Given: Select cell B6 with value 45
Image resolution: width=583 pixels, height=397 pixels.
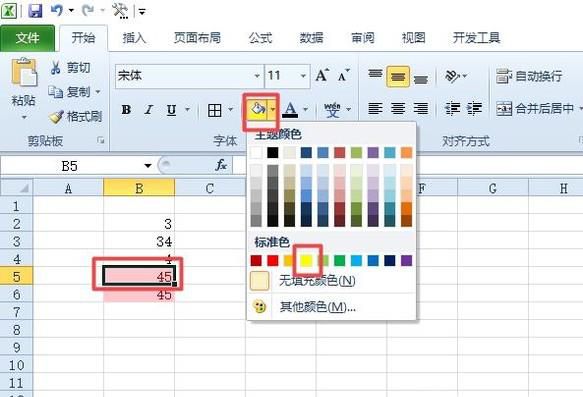Looking at the screenshot, I should pos(139,295).
